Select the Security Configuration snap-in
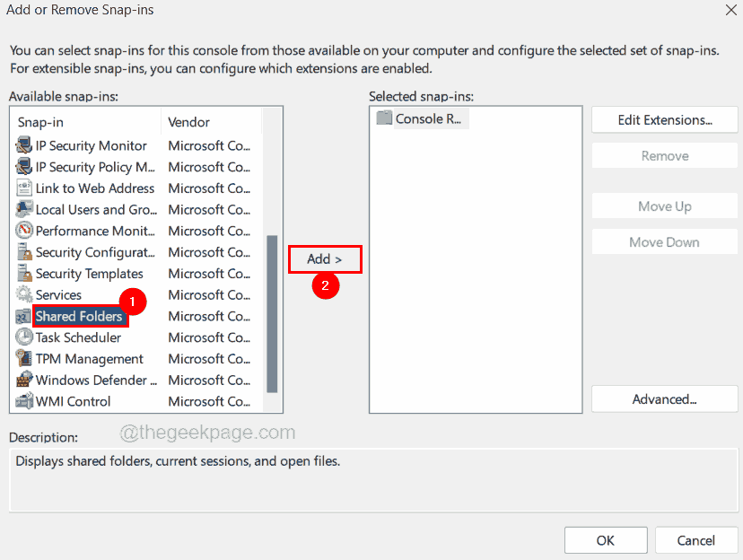Viewport: 743px width, 560px height. coord(84,252)
